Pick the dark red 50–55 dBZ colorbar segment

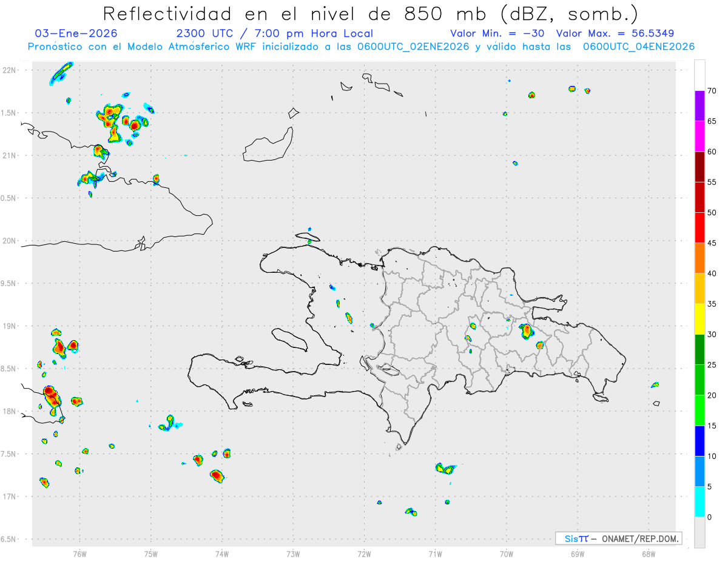click(699, 197)
